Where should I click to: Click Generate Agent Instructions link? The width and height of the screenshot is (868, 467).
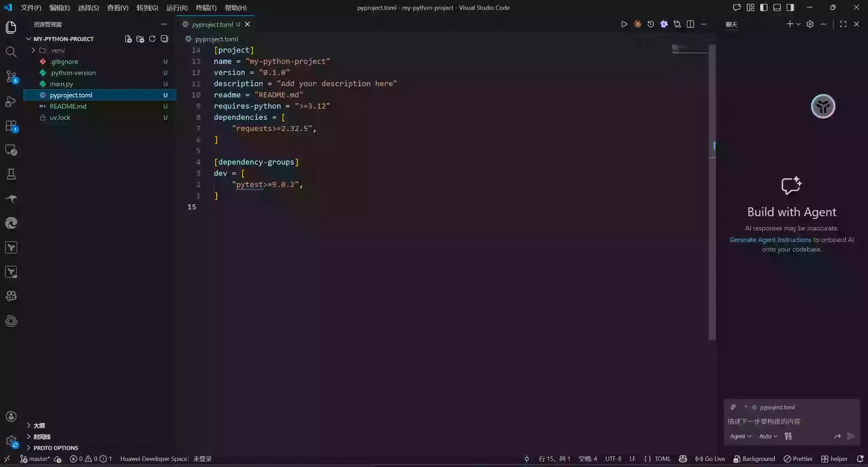[770, 240]
